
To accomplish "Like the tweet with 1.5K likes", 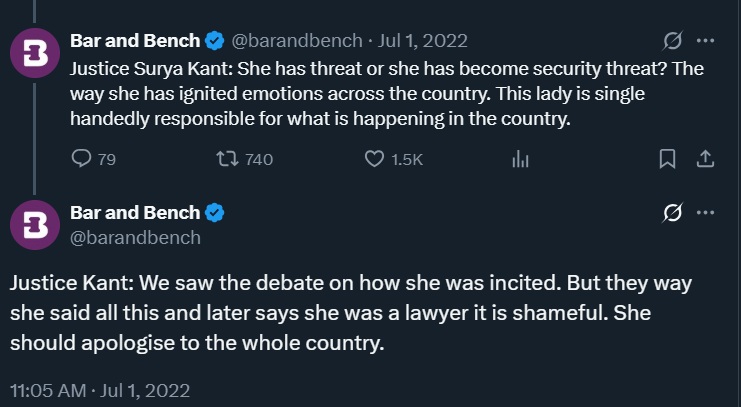I will pos(375,159).
